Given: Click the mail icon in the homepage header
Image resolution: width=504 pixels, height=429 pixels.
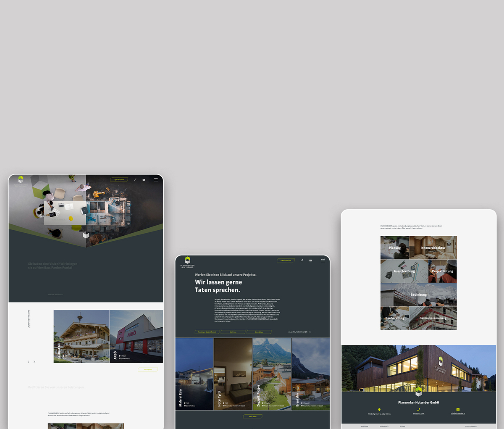Looking at the screenshot, I should [x=144, y=179].
